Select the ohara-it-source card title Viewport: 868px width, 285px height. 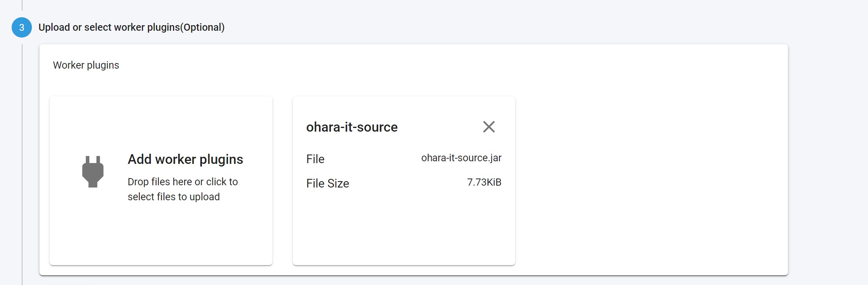click(352, 127)
